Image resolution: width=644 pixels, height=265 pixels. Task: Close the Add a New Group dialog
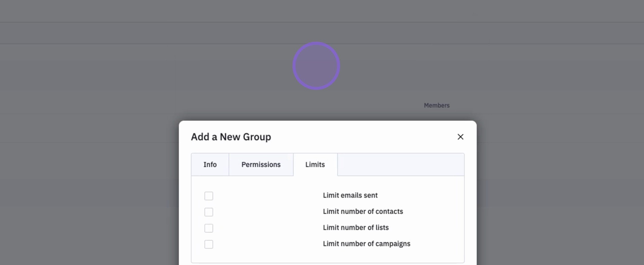[x=460, y=137]
